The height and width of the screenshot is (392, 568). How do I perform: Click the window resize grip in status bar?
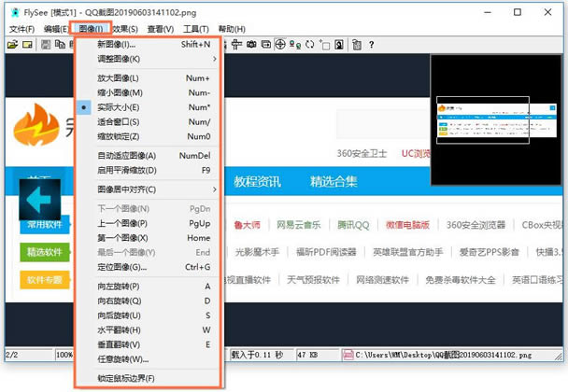tap(559, 357)
